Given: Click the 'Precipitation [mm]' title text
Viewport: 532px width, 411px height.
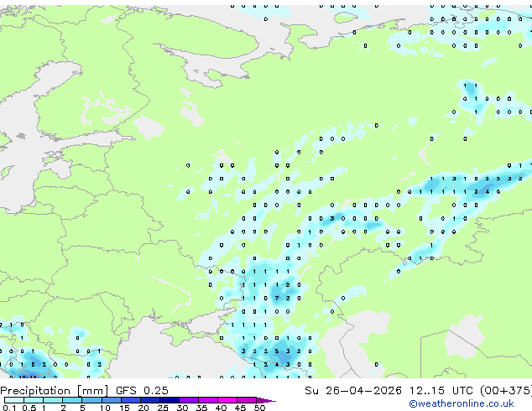Looking at the screenshot, I should 54,391.
